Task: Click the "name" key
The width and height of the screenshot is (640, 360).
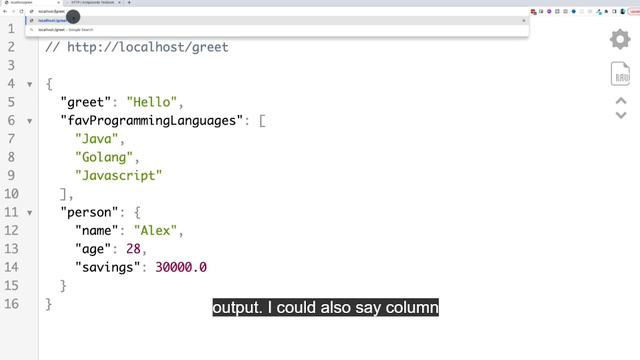Action: click(97, 231)
